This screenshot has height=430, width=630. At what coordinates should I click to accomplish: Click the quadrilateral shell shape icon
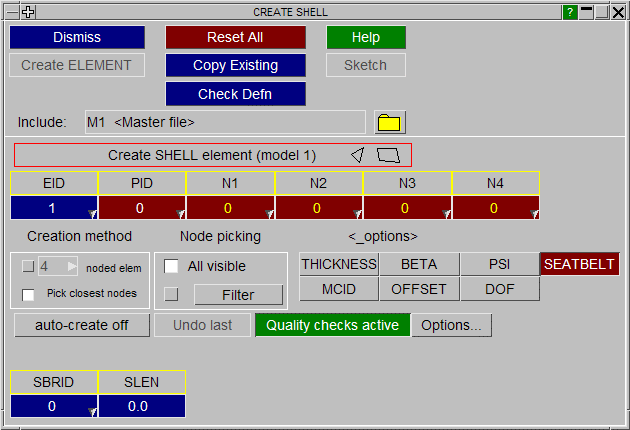[389, 155]
